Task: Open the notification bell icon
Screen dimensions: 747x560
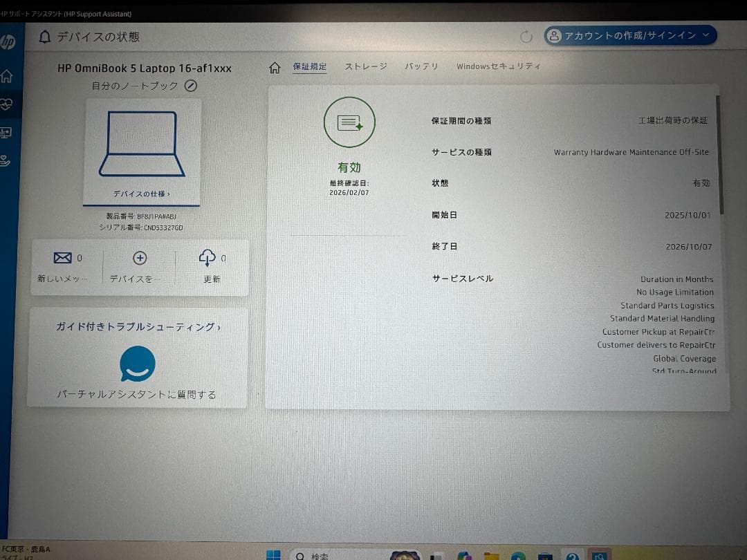Action: (44, 37)
